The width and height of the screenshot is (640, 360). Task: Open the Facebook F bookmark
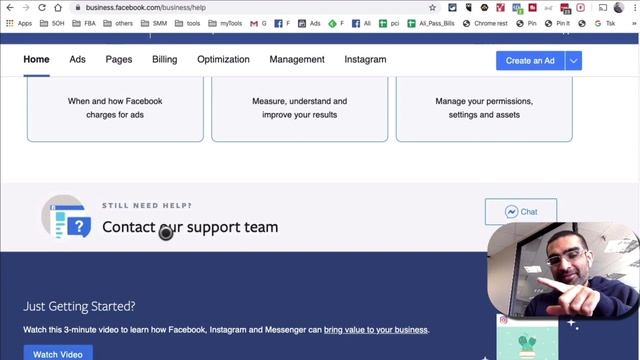click(282, 23)
